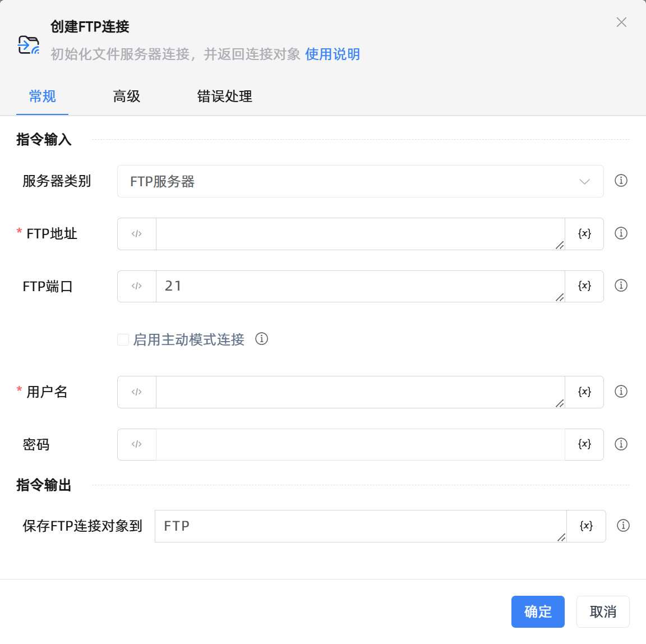Insert variable {x} into FTP端口 field

pos(584,286)
